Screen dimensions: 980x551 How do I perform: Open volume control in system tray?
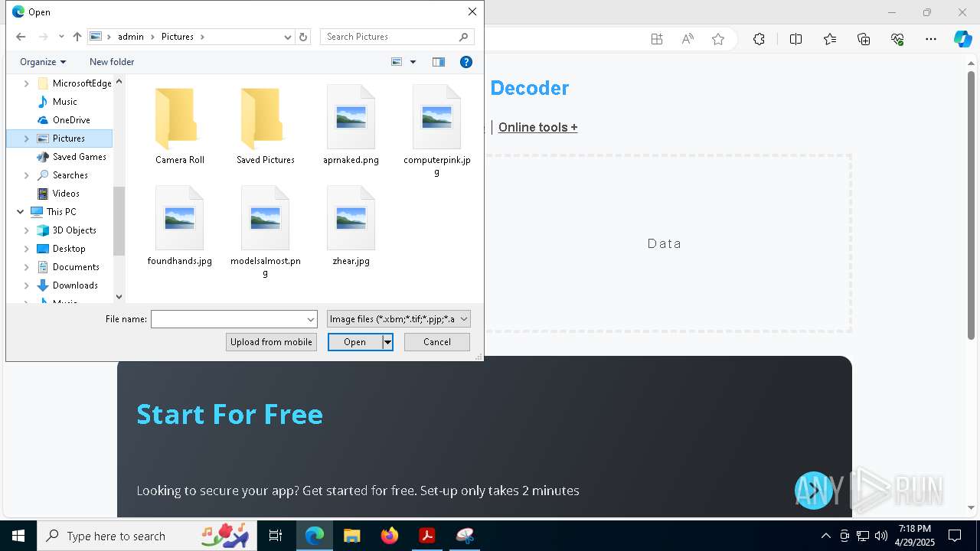(x=880, y=536)
